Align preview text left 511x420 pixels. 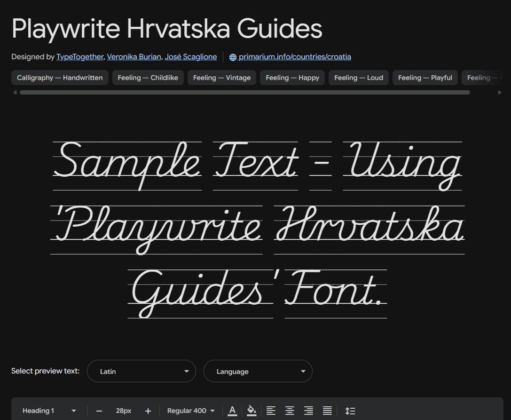(x=271, y=411)
